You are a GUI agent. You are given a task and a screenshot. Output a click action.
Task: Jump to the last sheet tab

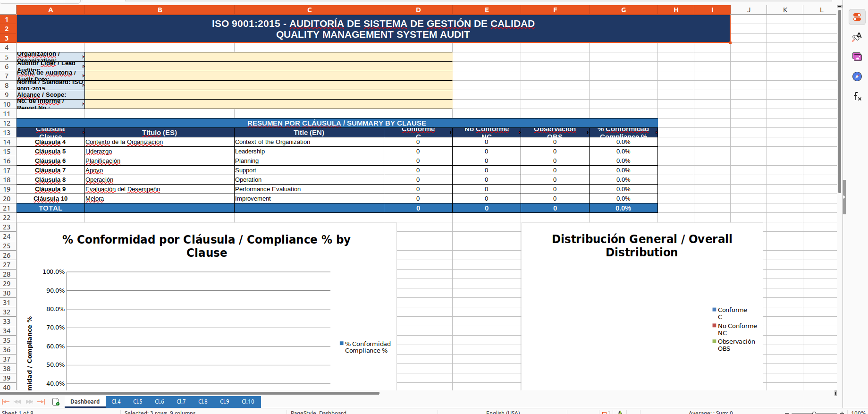point(41,402)
